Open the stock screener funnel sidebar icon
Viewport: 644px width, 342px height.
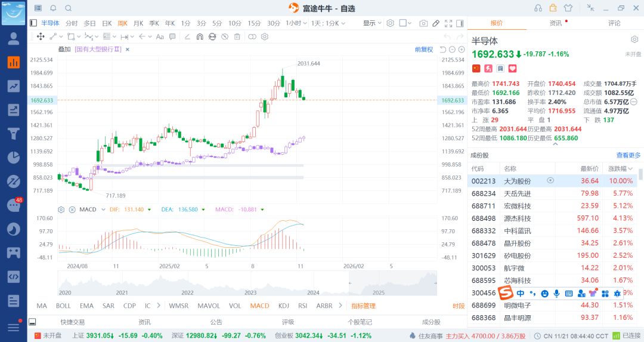pyautogui.click(x=14, y=134)
